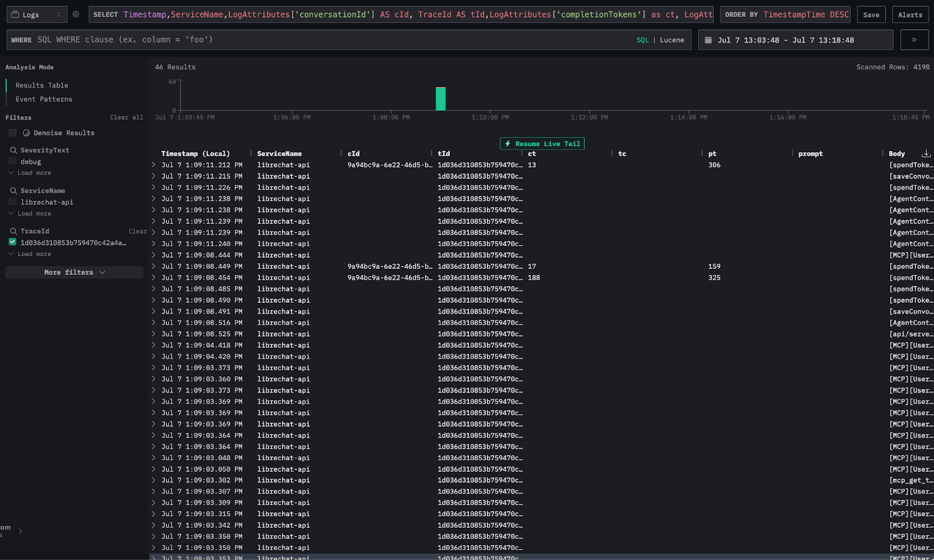The image size is (934, 560).
Task: Switch to Event Patterns analysis mode
Action: (44, 99)
